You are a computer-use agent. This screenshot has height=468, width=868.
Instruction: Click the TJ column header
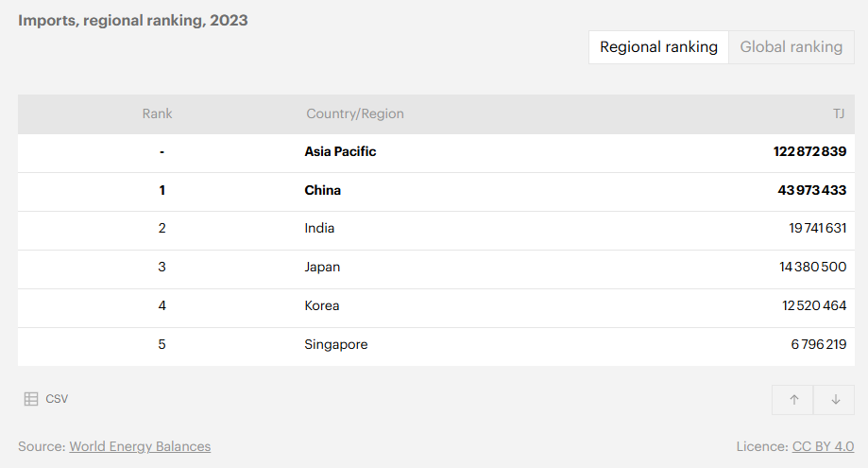[838, 113]
